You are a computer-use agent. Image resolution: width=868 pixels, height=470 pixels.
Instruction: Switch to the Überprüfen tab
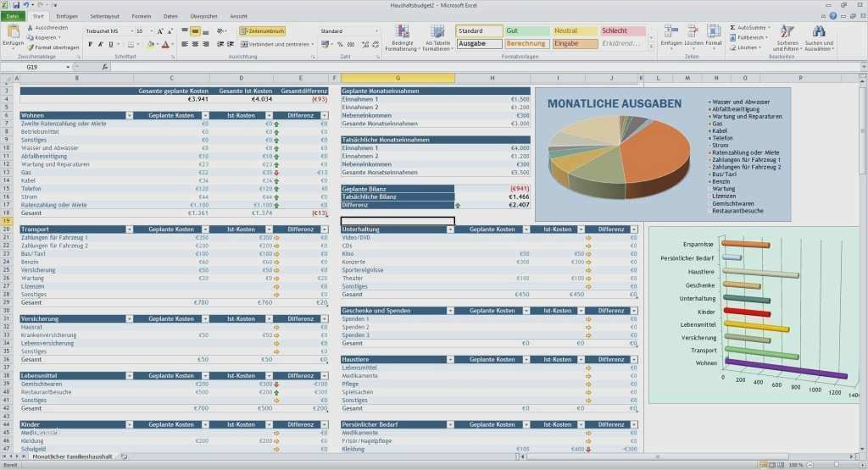pos(203,17)
